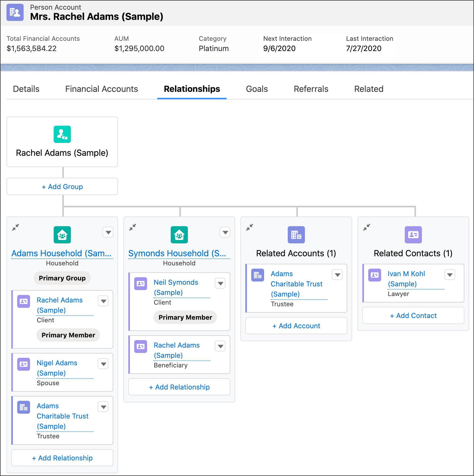The height and width of the screenshot is (476, 474).
Task: Collapse the Symonds Household group card
Action: [133, 227]
